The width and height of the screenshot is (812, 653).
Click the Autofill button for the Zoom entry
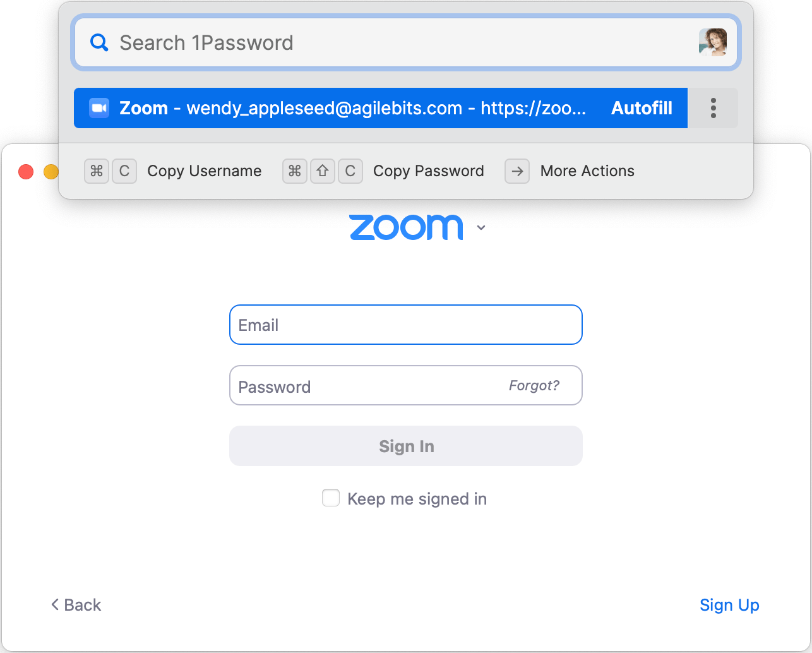pos(642,108)
